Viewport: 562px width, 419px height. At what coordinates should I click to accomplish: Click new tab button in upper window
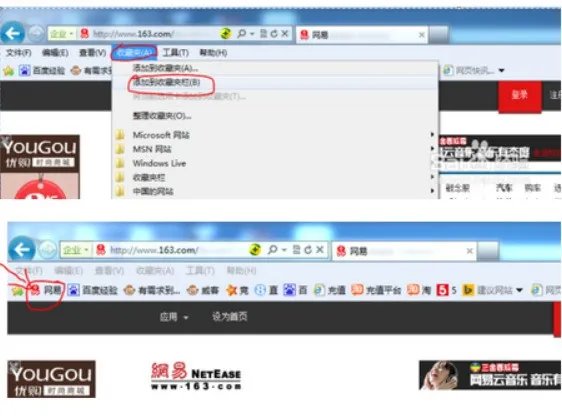[439, 35]
